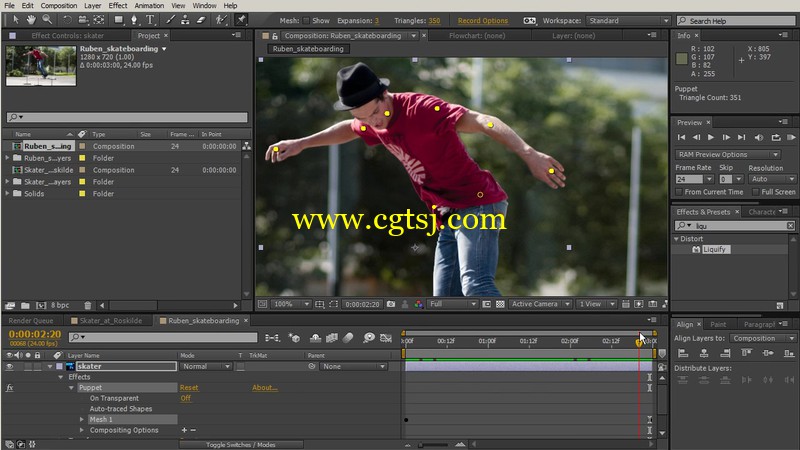Select the Horizontal Type tool
This screenshot has height=450, width=800.
(x=150, y=19)
